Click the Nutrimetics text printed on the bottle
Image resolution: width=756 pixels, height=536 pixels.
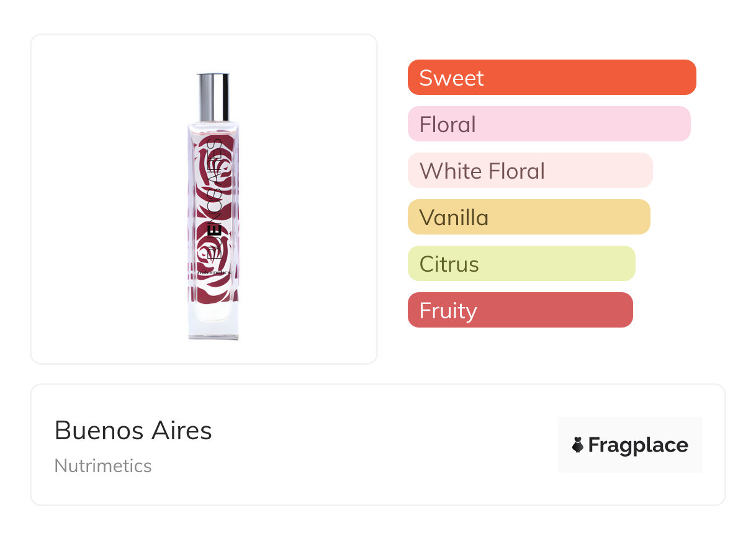click(214, 272)
